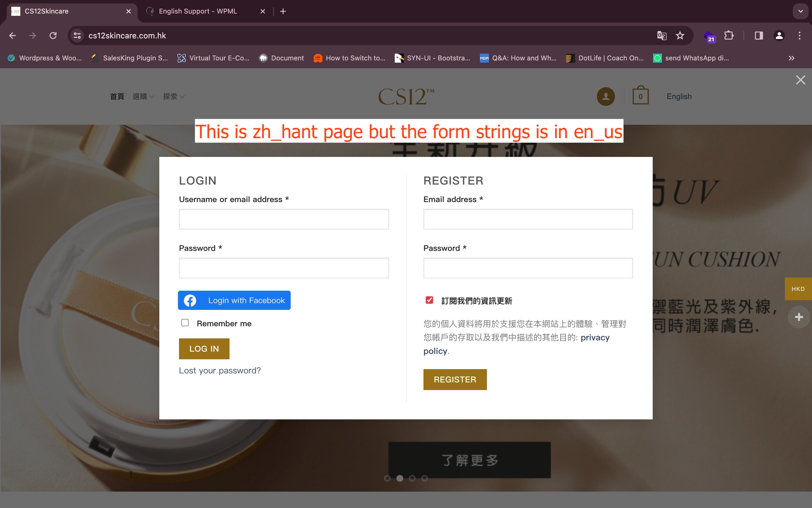Focus Username or email address field

284,219
